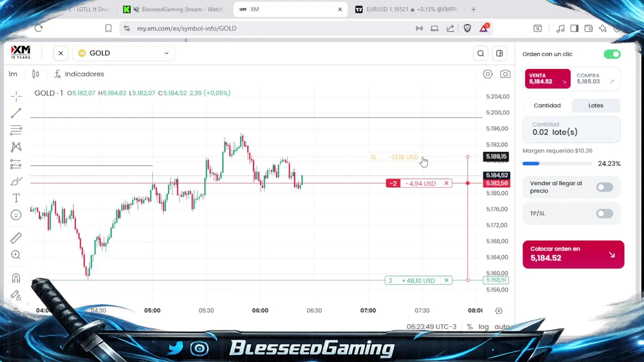
Task: Open the Fibonacci retracement tool
Action: tap(16, 130)
